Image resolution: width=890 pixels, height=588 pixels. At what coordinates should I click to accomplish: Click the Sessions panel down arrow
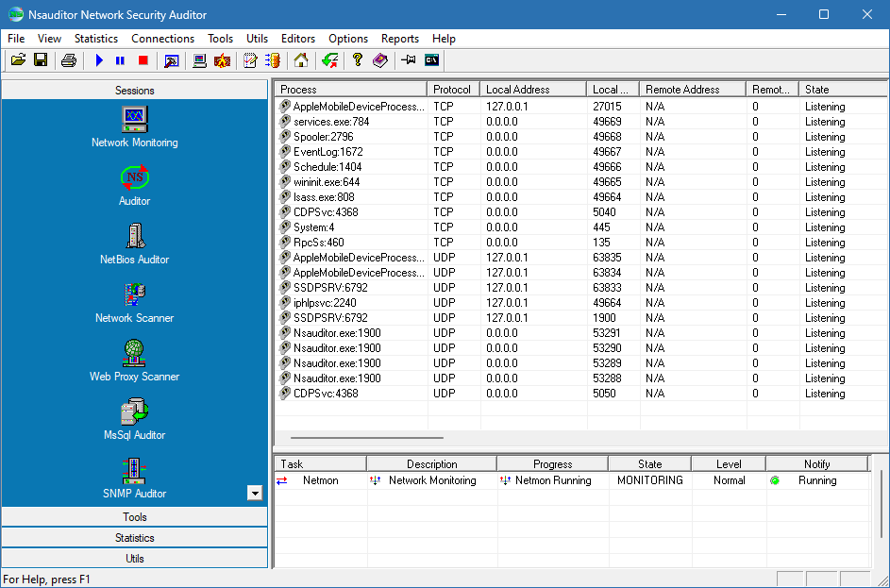tap(255, 494)
